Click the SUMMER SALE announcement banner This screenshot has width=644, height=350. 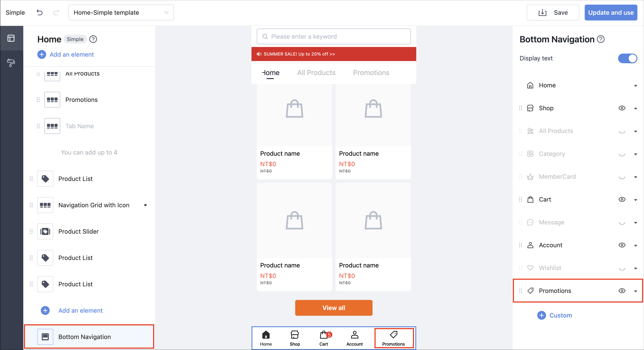(x=334, y=54)
